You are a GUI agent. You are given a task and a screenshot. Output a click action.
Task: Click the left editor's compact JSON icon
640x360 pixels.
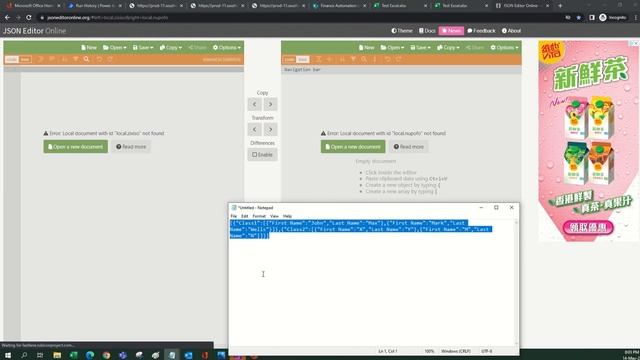[52, 60]
